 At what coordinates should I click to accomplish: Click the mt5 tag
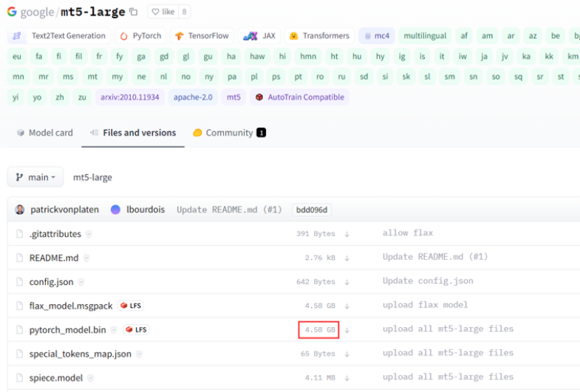click(233, 97)
